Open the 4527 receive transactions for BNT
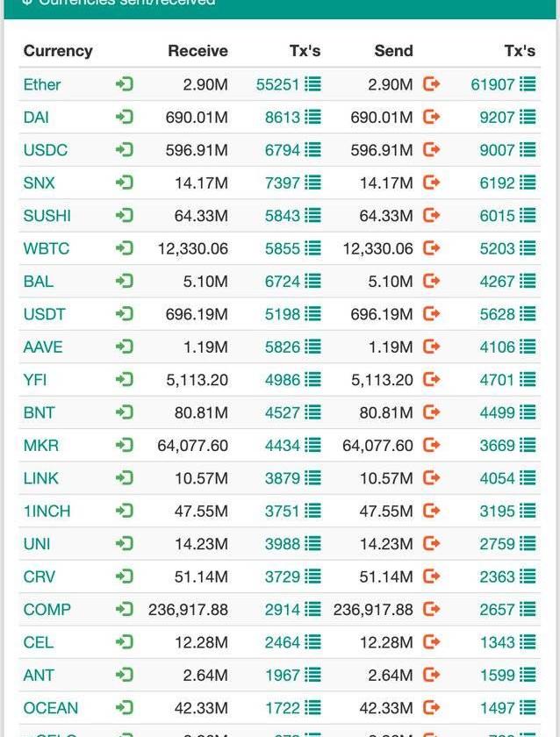560x737 pixels. coord(283,412)
